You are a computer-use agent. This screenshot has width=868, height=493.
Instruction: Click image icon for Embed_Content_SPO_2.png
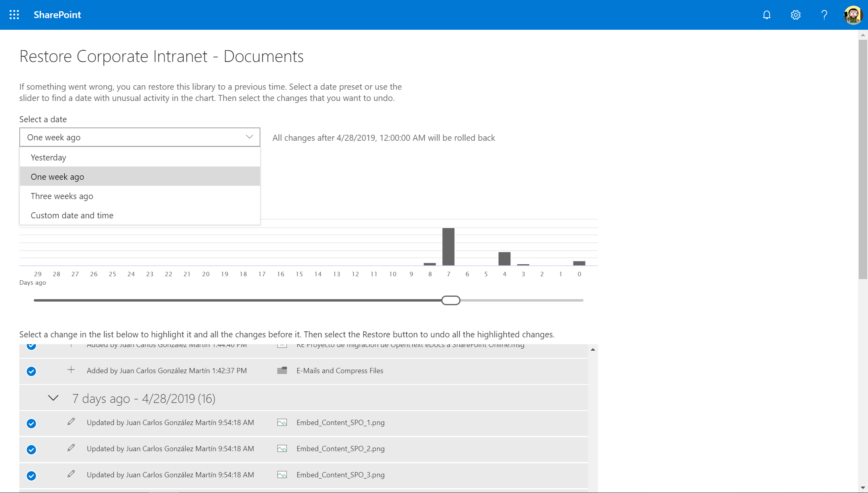[282, 449]
